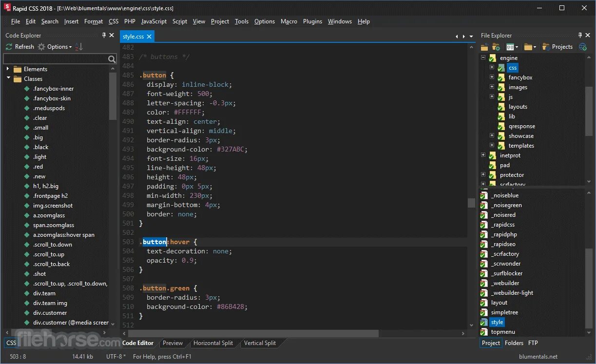Sort Code Explorer items alphabetically A-Z
Viewport: 596px width, 364px height.
(79, 47)
